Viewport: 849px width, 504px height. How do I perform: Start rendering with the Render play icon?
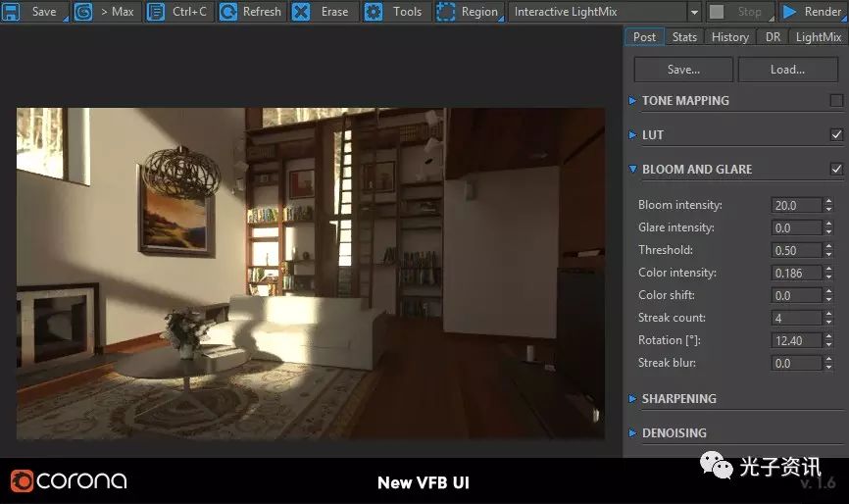(789, 12)
